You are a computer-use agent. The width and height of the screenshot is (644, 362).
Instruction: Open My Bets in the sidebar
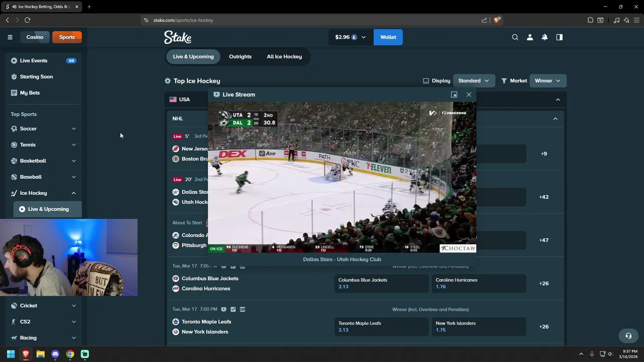pyautogui.click(x=44, y=93)
